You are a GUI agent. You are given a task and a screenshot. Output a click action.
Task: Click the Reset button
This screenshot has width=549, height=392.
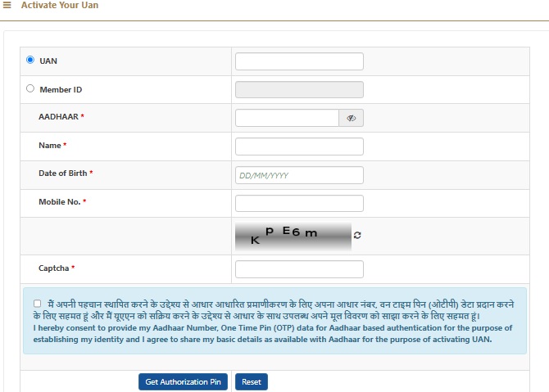point(252,382)
